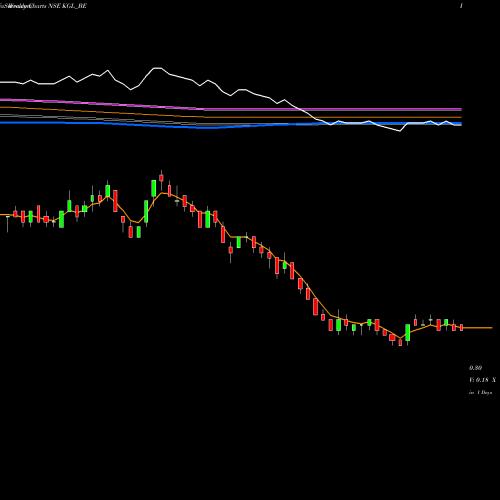Screen dimensions: 500x500
Task: Click the tall green candle at the final rebound
Action: (x=408, y=333)
